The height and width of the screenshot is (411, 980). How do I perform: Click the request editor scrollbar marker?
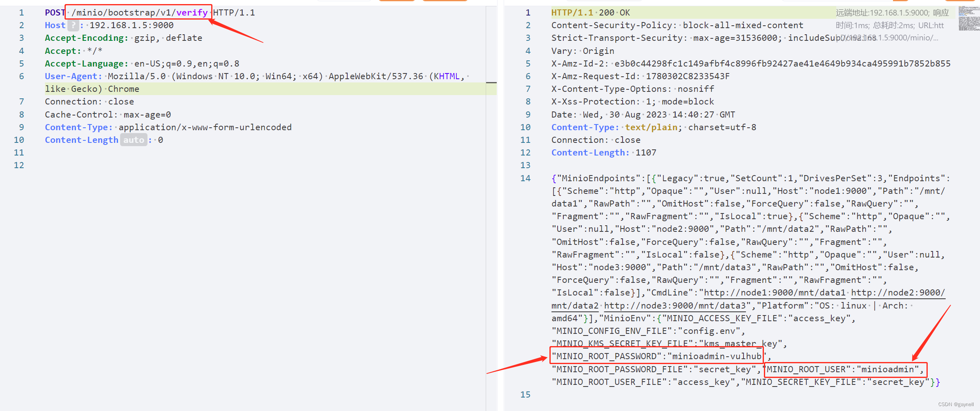[x=491, y=83]
